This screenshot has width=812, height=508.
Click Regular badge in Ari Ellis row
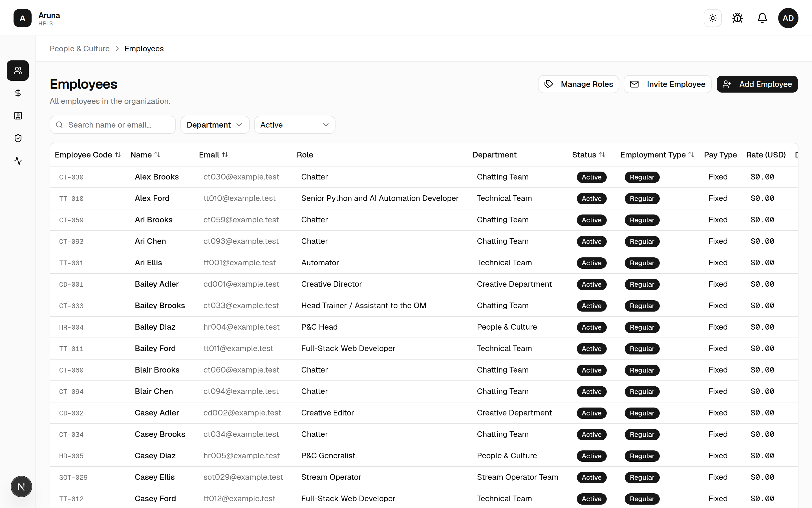pos(642,263)
